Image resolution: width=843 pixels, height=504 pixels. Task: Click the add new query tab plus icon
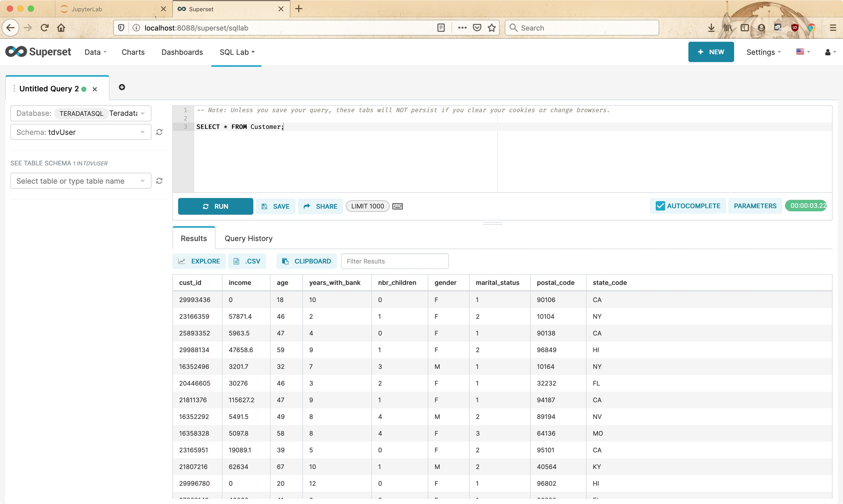(122, 87)
